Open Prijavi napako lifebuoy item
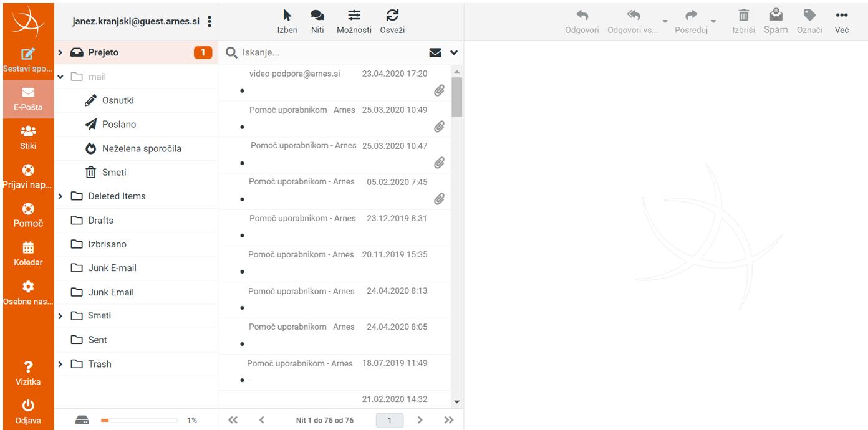The image size is (868, 430). point(27,176)
